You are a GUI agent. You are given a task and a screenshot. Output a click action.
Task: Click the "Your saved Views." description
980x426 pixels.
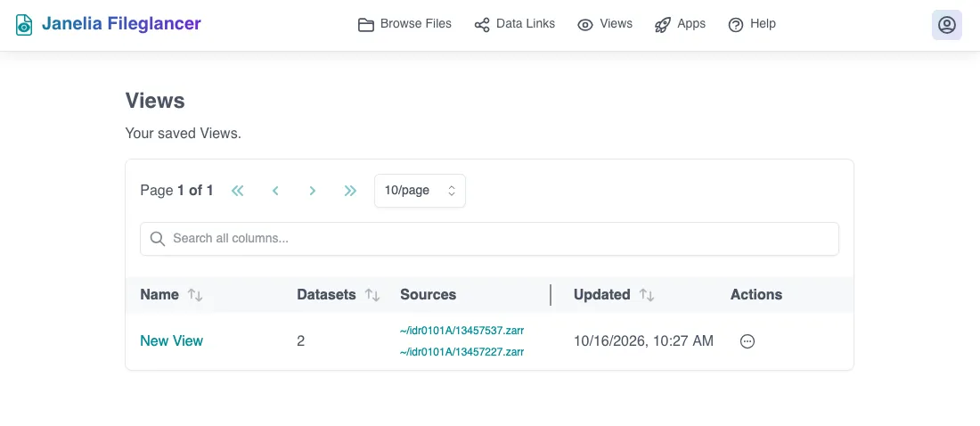point(184,134)
